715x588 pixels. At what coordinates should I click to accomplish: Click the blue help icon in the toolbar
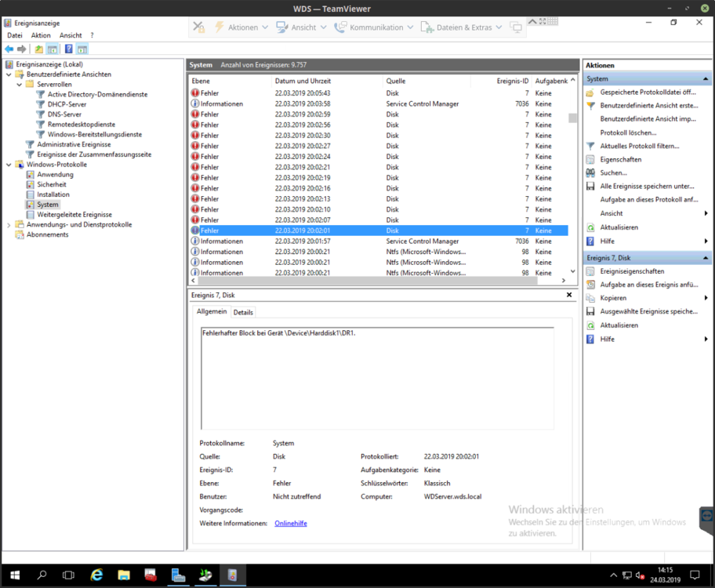[69, 49]
